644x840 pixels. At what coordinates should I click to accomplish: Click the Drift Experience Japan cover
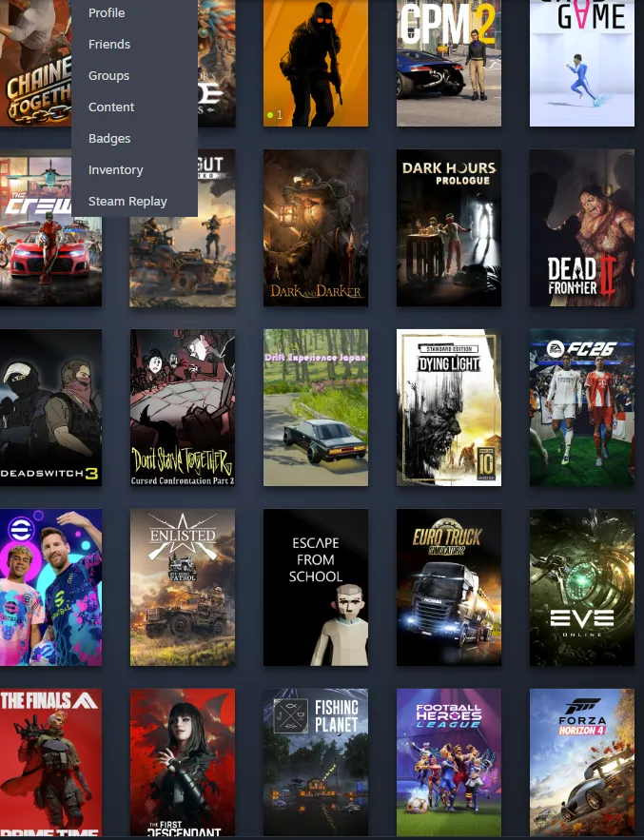click(x=316, y=408)
